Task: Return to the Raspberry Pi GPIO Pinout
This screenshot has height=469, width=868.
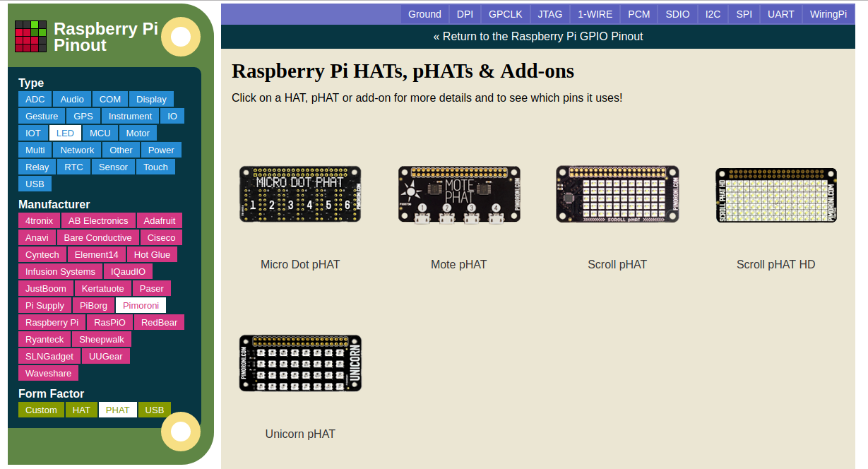Action: pyautogui.click(x=538, y=36)
